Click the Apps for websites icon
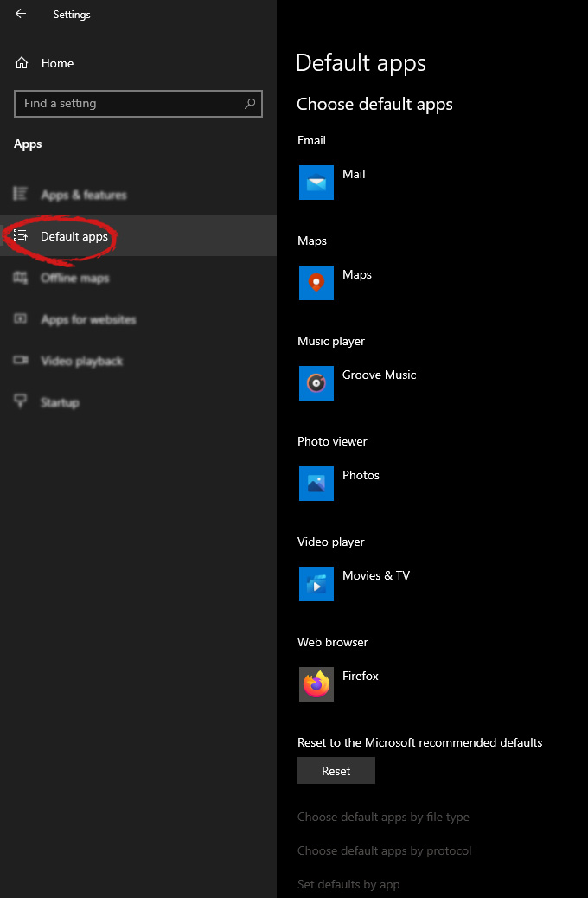This screenshot has height=898, width=588. coord(21,319)
